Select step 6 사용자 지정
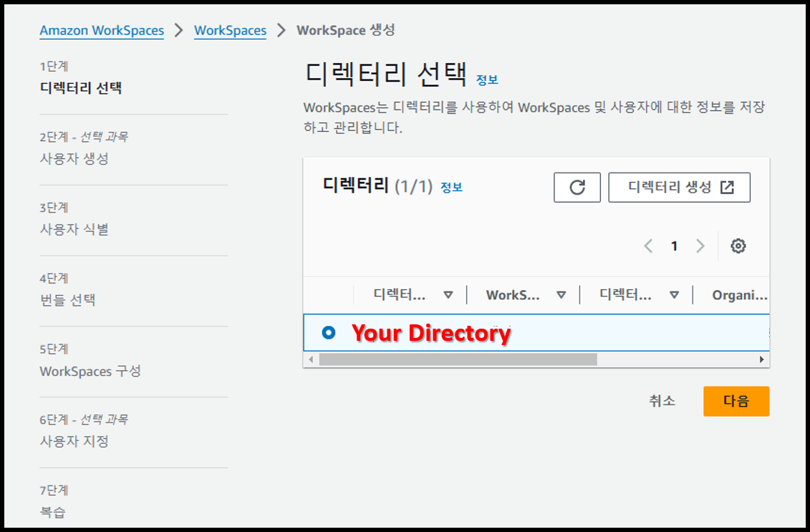810x532 pixels. (74, 442)
